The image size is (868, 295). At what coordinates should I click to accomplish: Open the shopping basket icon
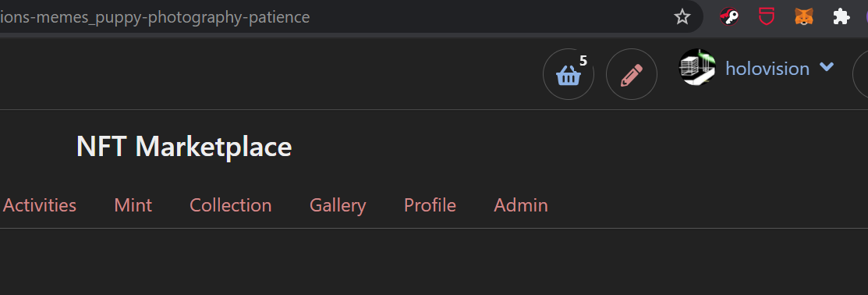tap(568, 74)
